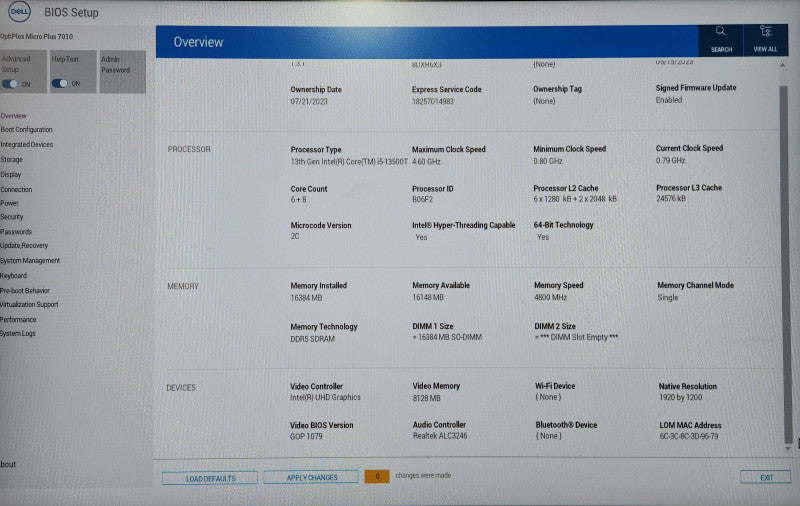Click the Load Defaults button
Image resolution: width=800 pixels, height=506 pixels.
(x=210, y=478)
